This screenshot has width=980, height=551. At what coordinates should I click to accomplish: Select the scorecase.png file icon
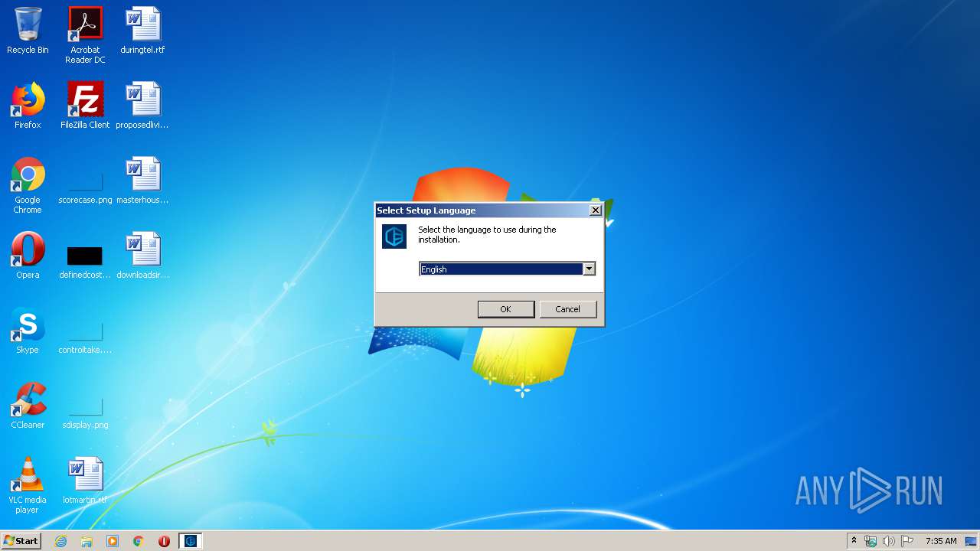[85, 181]
